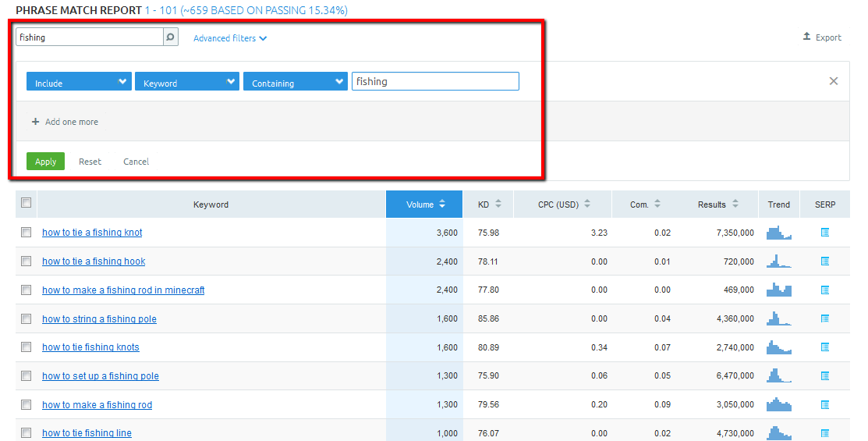Click the Trend column header
This screenshot has width=868, height=441.
click(x=779, y=204)
